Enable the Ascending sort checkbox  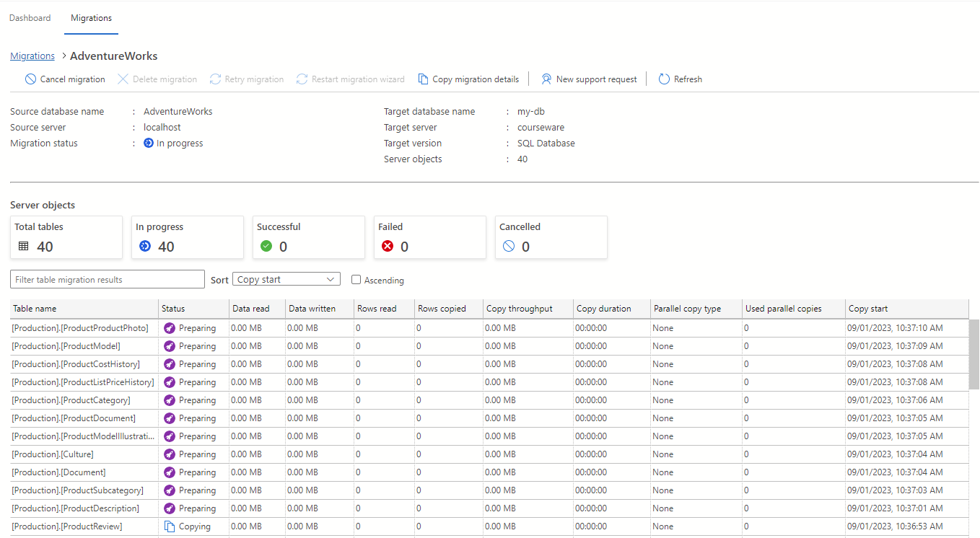pyautogui.click(x=355, y=280)
